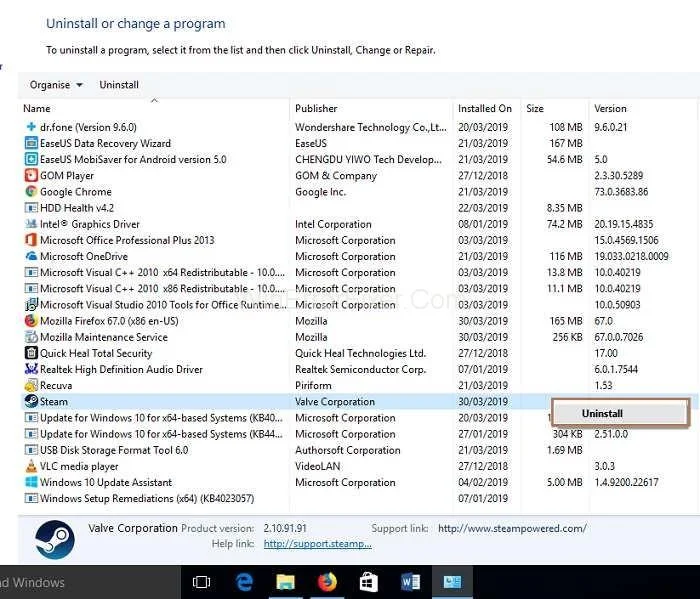Click the EaseUS MobiSaver for Android icon
The width and height of the screenshot is (700, 599).
[31, 159]
